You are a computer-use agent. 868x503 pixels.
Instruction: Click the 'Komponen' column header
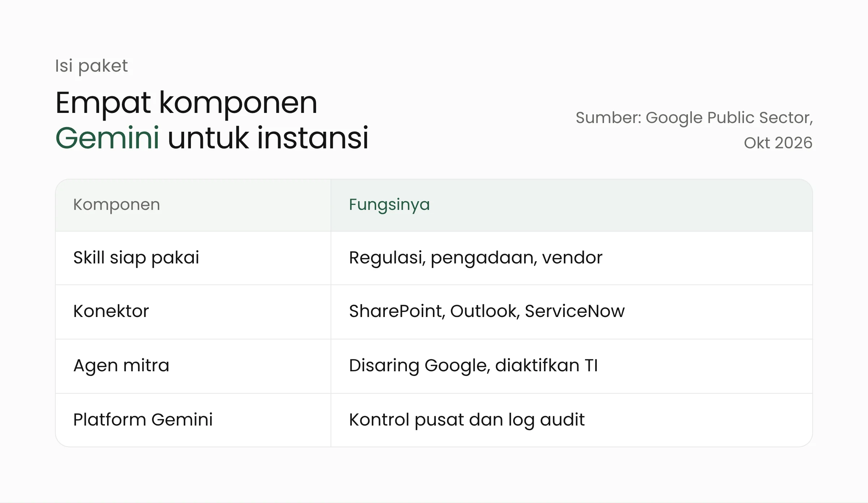(193, 205)
